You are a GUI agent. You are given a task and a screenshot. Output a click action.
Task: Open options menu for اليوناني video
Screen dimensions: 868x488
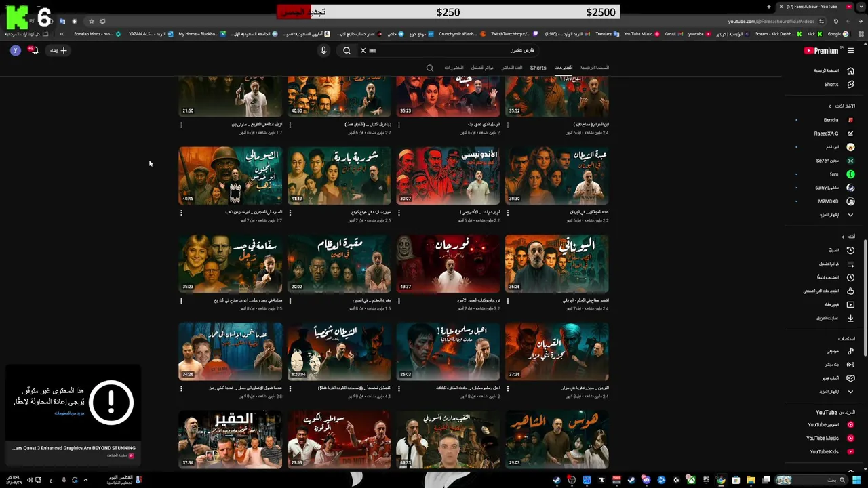click(x=507, y=301)
